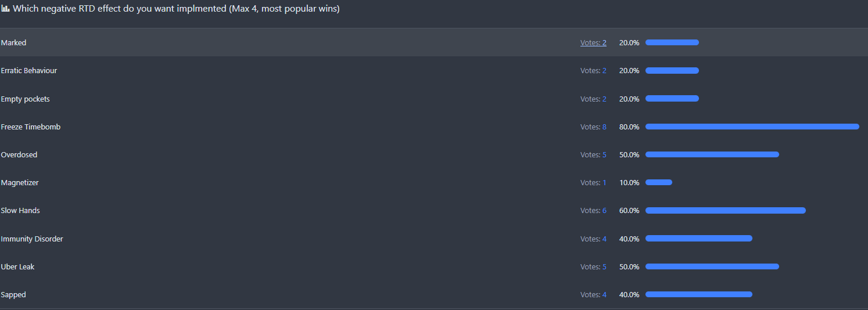Open the Freeze Timebomb votes count
The image size is (868, 310).
593,127
